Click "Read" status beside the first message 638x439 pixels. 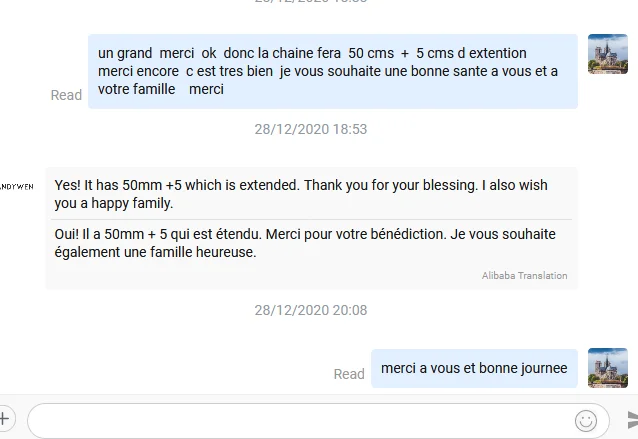[x=66, y=95]
